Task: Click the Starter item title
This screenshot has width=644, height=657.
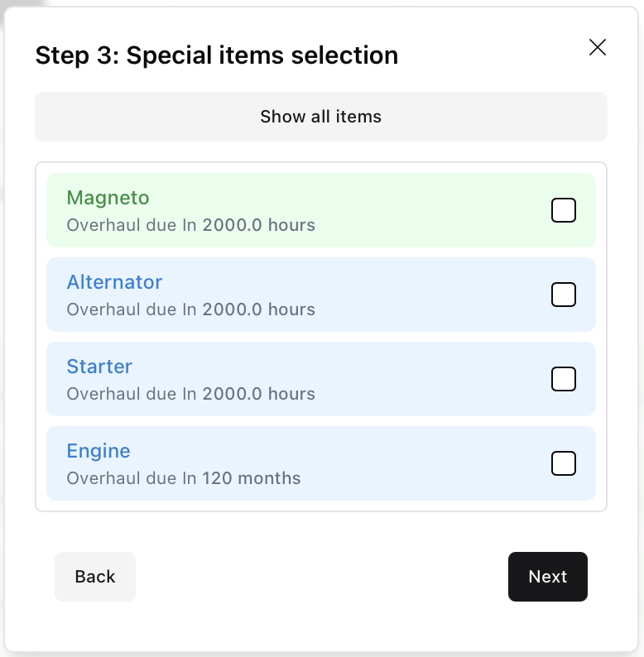Action: (99, 367)
